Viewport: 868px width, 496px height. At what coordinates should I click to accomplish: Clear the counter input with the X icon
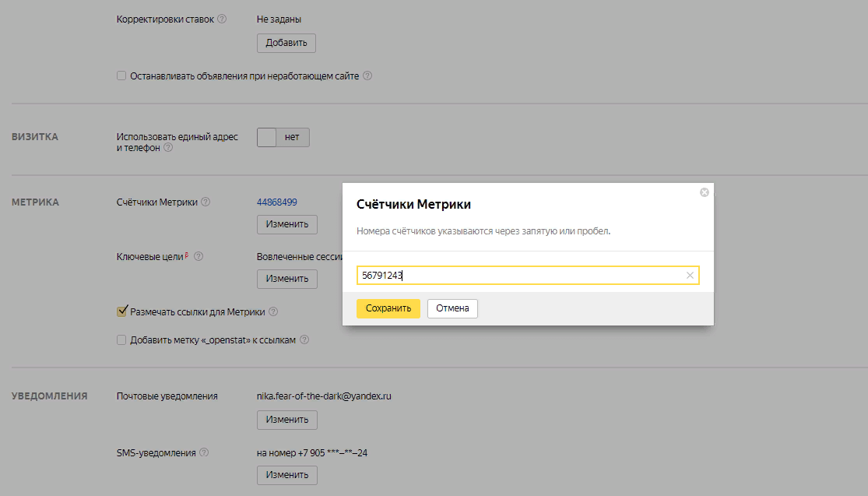[690, 275]
